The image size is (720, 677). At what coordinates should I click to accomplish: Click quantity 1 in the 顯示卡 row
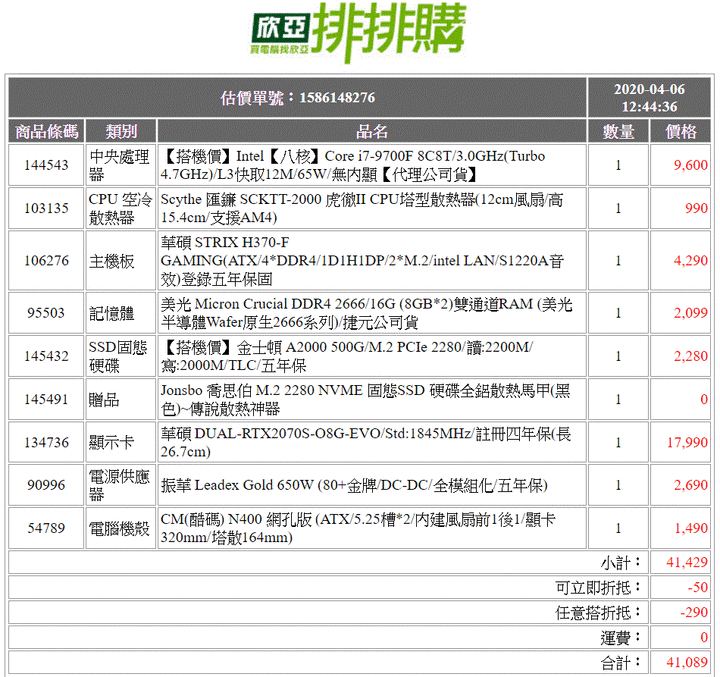point(618,442)
